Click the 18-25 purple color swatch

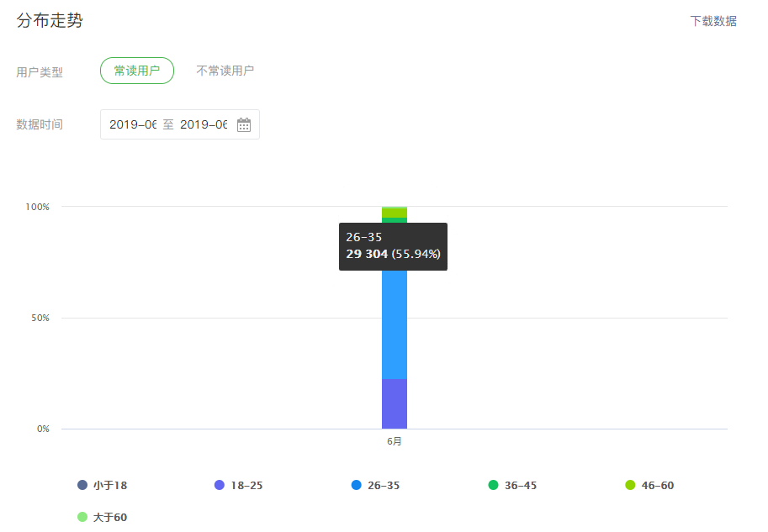click(218, 484)
